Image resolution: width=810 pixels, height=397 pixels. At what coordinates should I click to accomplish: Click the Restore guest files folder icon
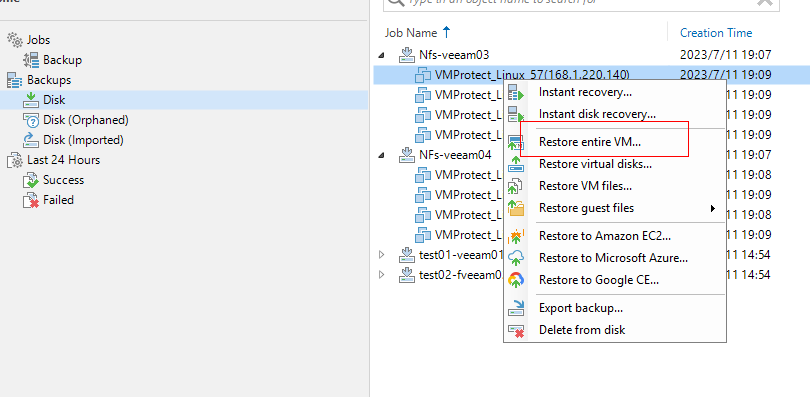516,208
